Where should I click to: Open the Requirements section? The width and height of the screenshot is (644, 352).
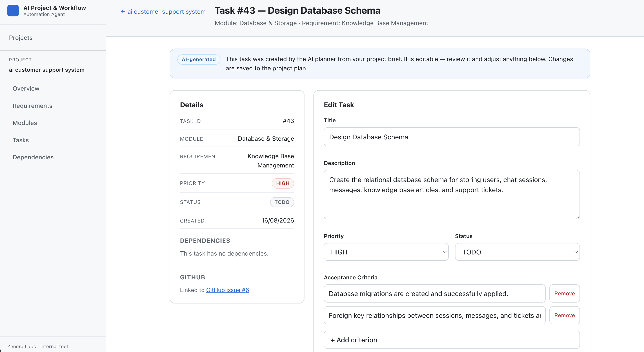click(33, 106)
